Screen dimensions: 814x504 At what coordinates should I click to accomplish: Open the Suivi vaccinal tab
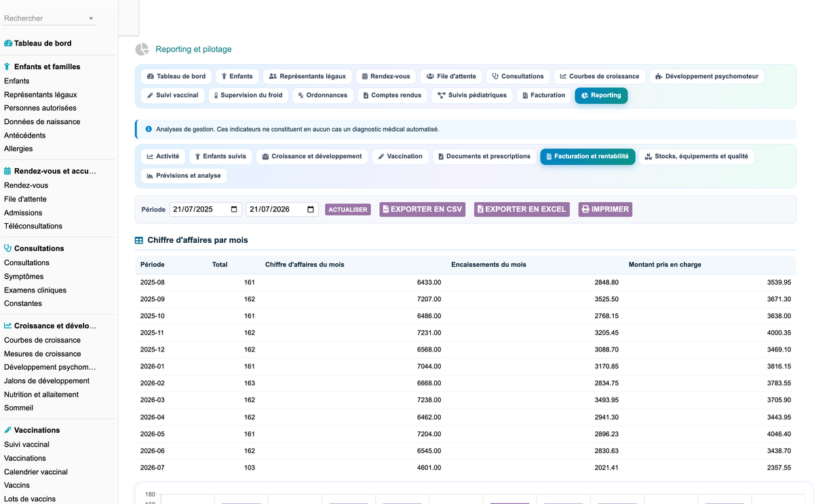point(173,96)
